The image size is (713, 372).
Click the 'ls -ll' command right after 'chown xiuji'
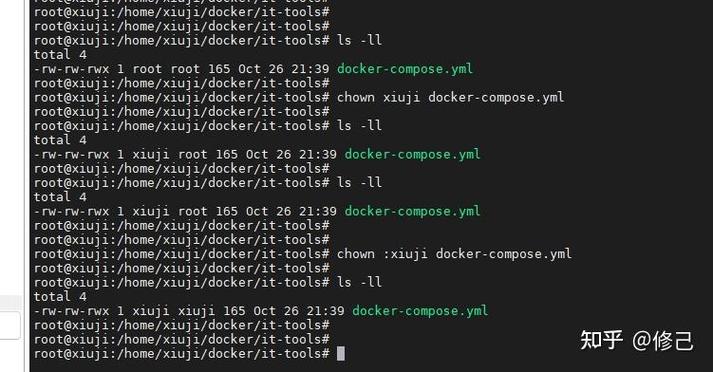[359, 126]
